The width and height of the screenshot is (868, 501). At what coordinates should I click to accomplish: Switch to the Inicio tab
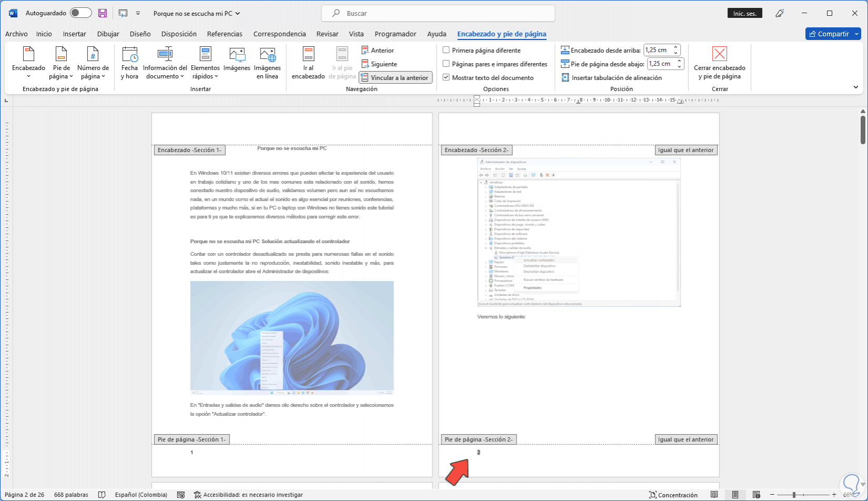point(44,34)
